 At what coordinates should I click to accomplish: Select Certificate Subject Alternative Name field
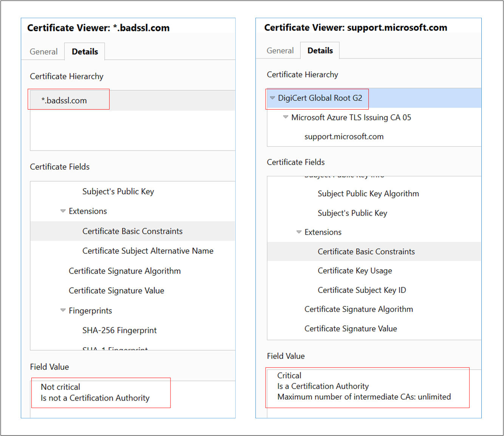[x=148, y=250]
